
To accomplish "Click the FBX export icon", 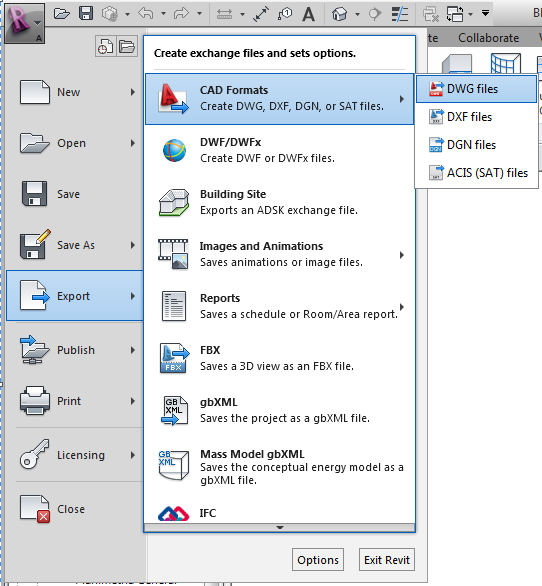I will point(175,358).
